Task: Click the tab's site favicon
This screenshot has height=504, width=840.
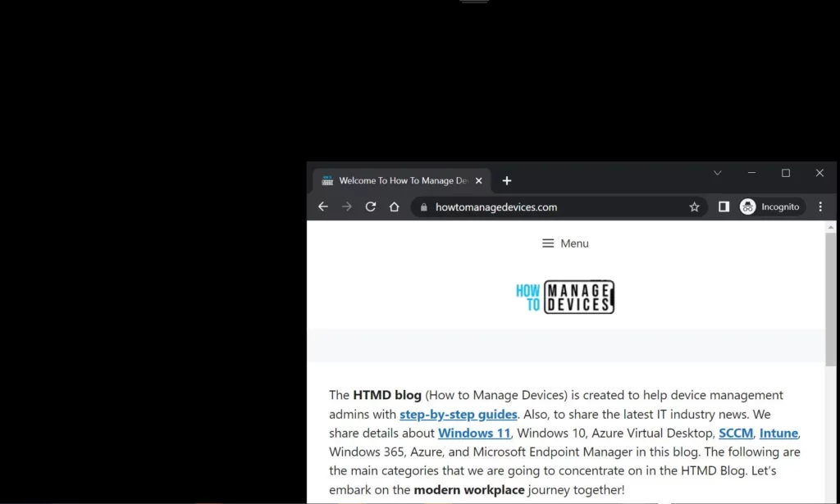Action: [327, 181]
